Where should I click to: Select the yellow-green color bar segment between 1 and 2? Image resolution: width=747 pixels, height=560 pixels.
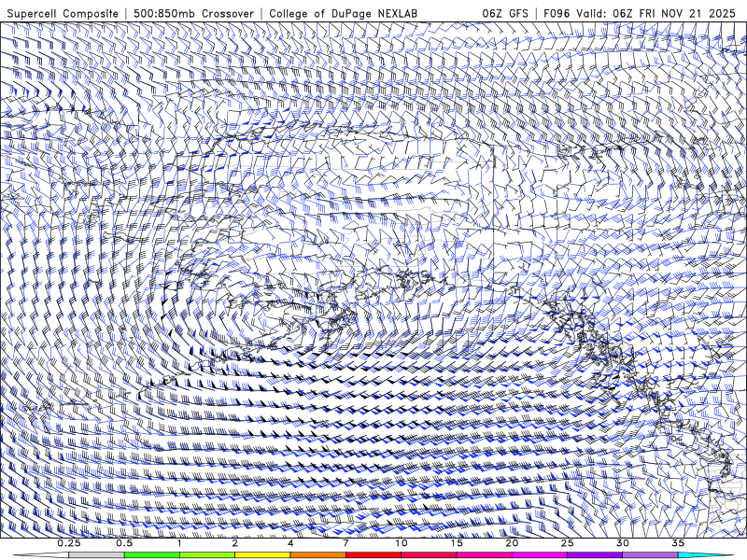tap(207, 555)
